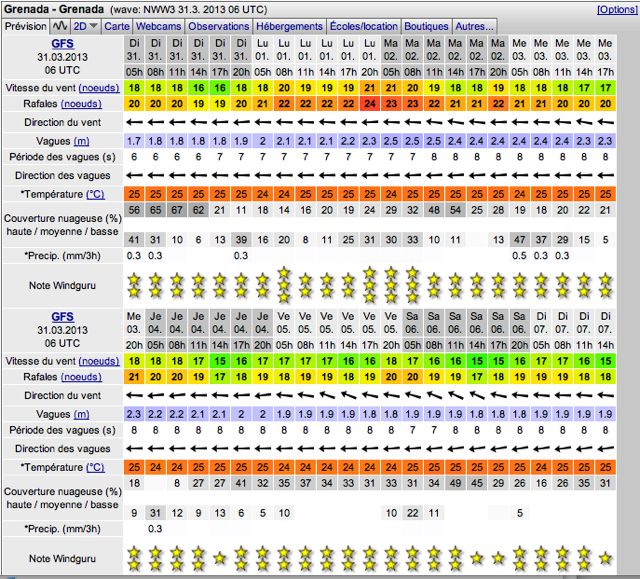Change wave units via first (m) link
Viewport: 640px width, 579px height.
(81, 140)
